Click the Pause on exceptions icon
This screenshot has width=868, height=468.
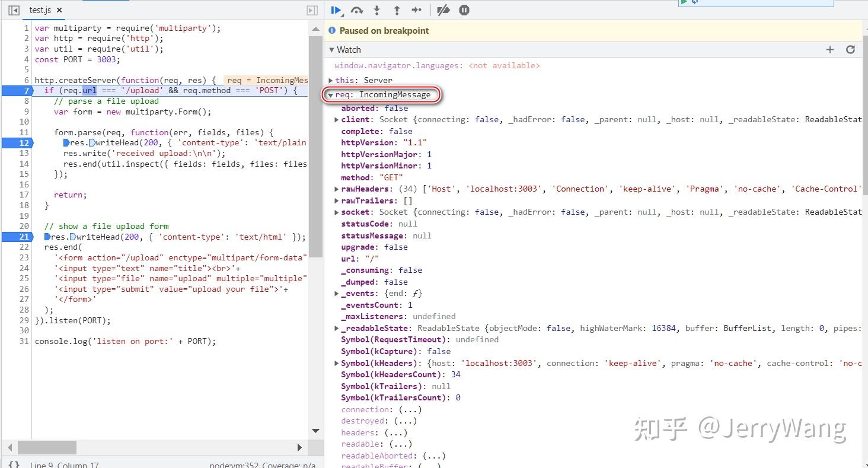[464, 10]
